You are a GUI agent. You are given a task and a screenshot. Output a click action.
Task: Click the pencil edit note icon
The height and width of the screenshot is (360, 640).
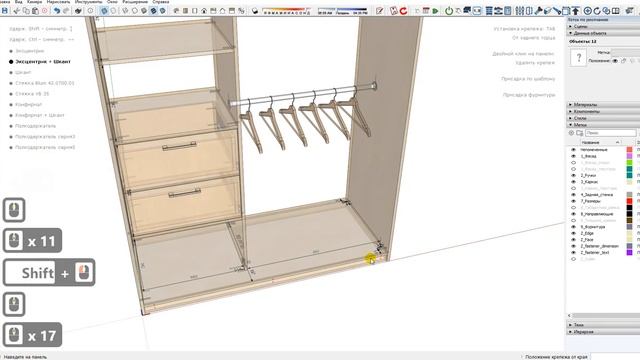(x=380, y=11)
